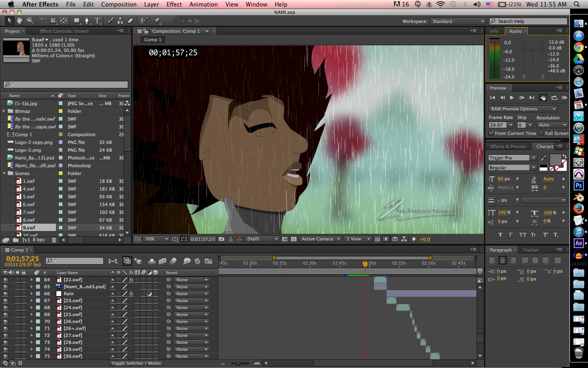The height and width of the screenshot is (368, 588).
Task: Select the Unified Camera tool
Action: (x=53, y=20)
